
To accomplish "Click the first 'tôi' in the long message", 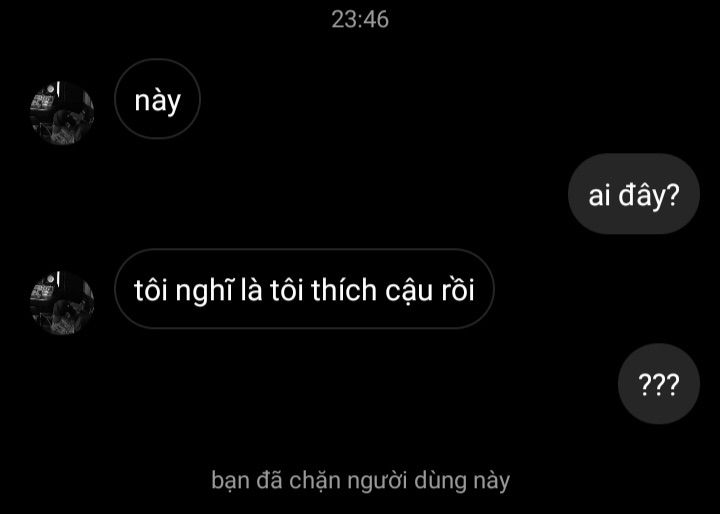I will click(151, 290).
